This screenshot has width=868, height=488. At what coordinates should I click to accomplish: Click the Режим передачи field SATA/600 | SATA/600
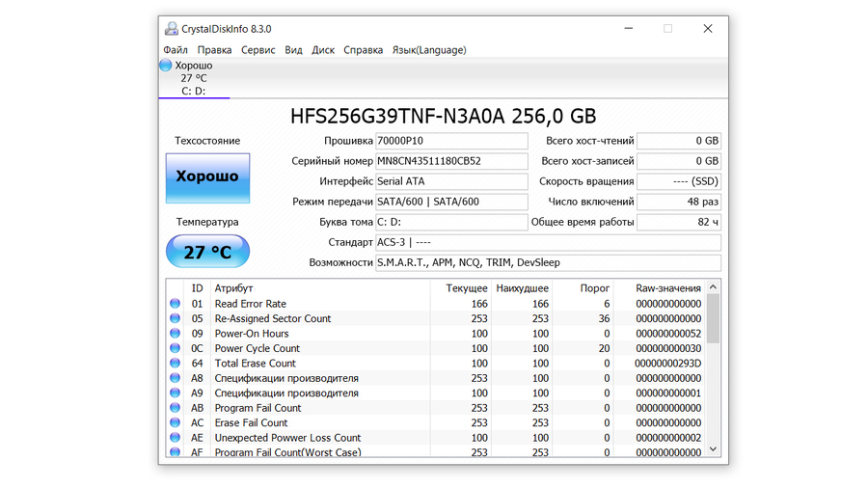coord(451,202)
